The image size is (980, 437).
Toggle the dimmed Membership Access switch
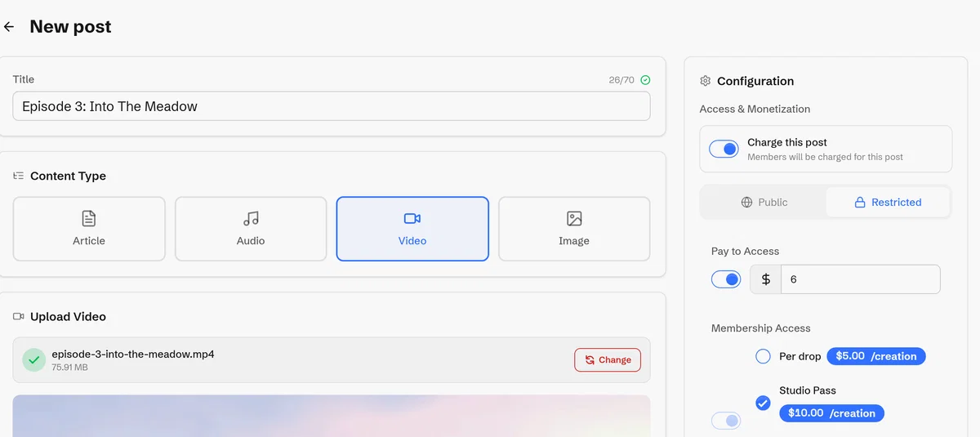coord(726,421)
